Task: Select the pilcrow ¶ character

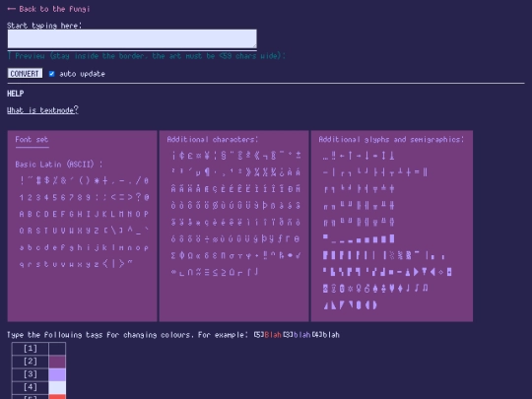Action: tap(207, 172)
